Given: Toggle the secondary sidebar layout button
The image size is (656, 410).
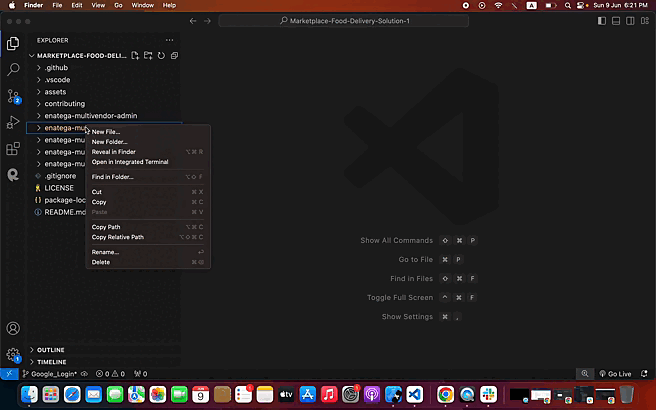Looking at the screenshot, I should pyautogui.click(x=628, y=20).
